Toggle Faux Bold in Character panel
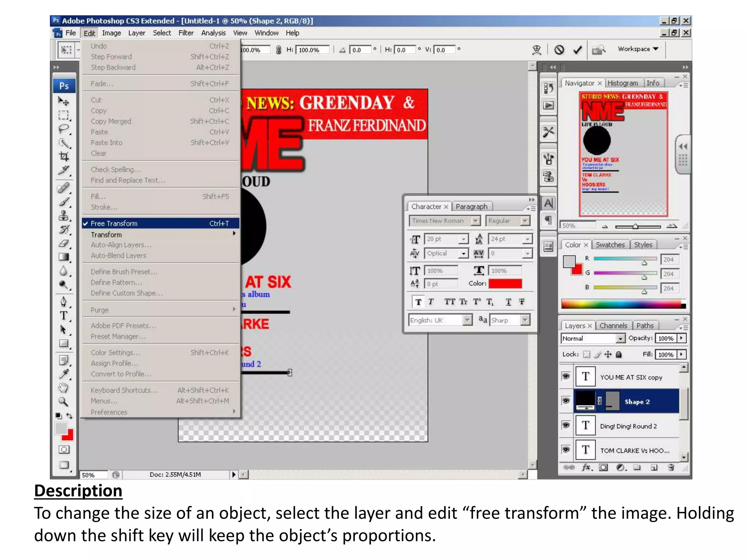 (418, 302)
